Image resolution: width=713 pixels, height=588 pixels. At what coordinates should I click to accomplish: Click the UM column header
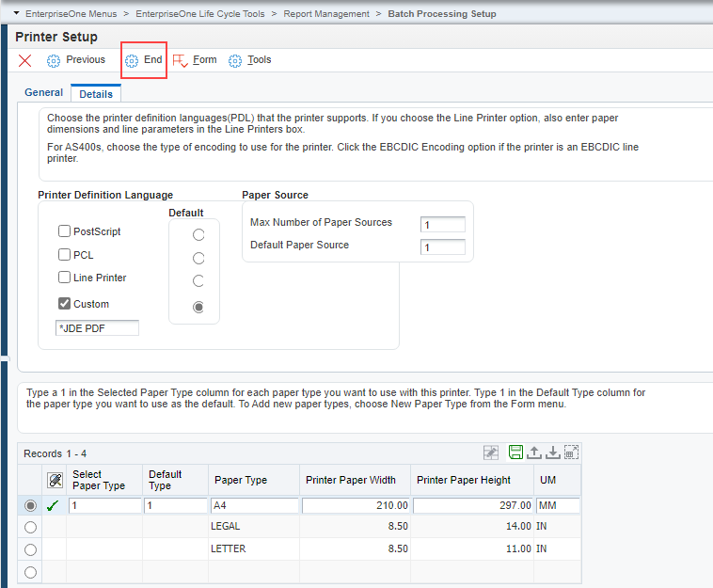[558, 480]
